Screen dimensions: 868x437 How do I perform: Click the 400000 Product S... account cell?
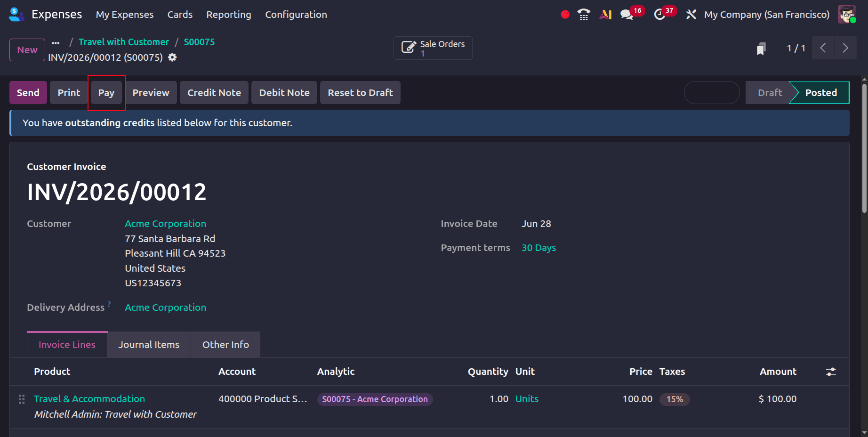point(263,399)
